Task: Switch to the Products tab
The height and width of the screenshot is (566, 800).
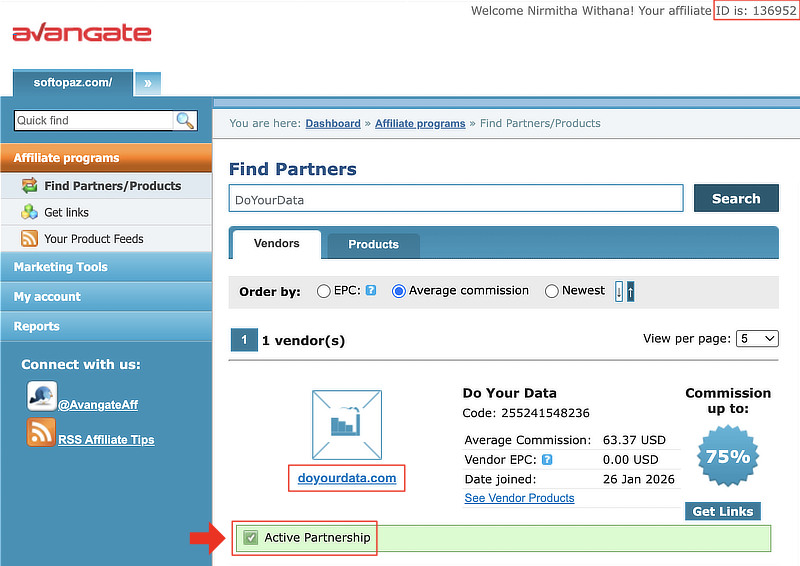Action: 373,244
